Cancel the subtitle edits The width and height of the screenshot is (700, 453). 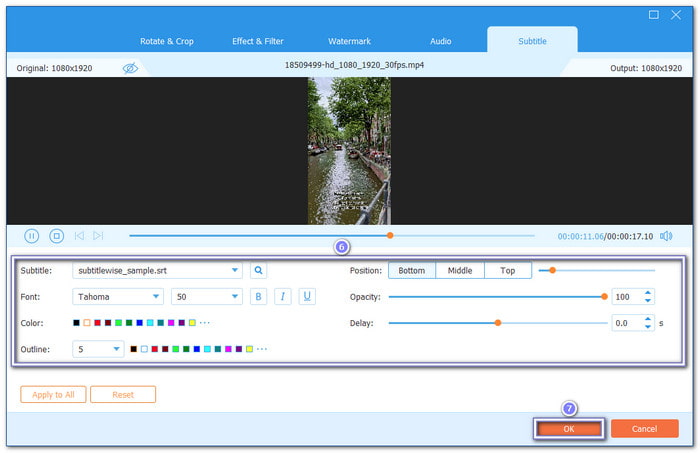point(645,429)
